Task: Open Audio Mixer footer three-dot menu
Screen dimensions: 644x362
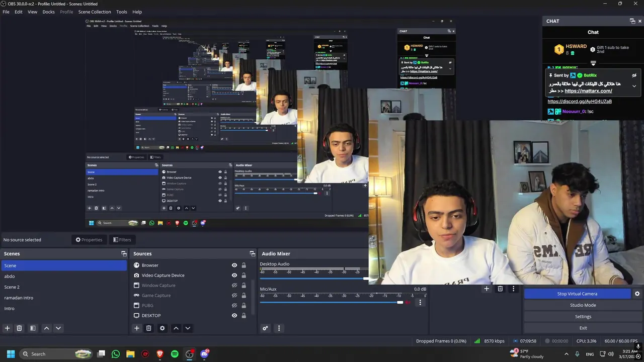Action: (279, 328)
